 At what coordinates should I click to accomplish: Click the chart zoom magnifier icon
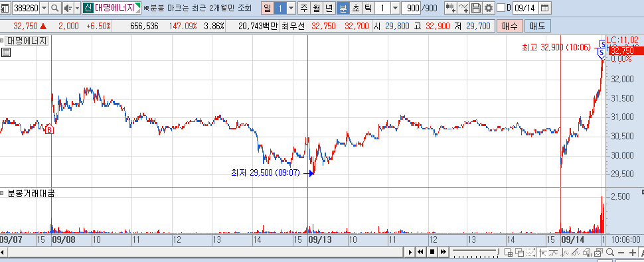tap(609, 252)
